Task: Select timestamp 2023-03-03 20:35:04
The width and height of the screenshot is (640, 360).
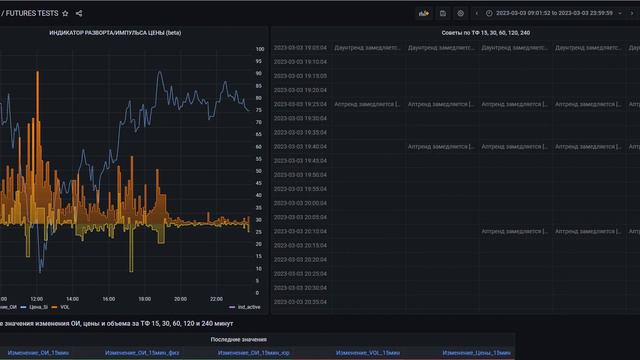Action: [x=300, y=302]
